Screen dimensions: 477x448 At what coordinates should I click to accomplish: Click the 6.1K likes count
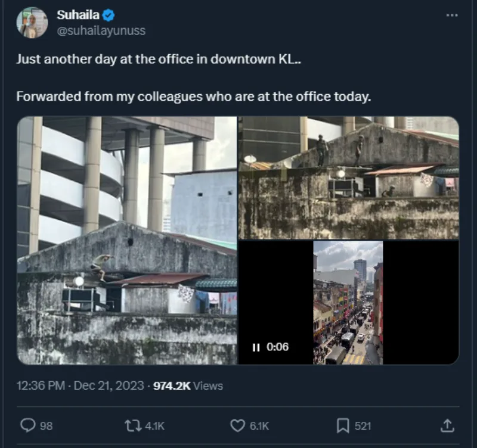[259, 426]
